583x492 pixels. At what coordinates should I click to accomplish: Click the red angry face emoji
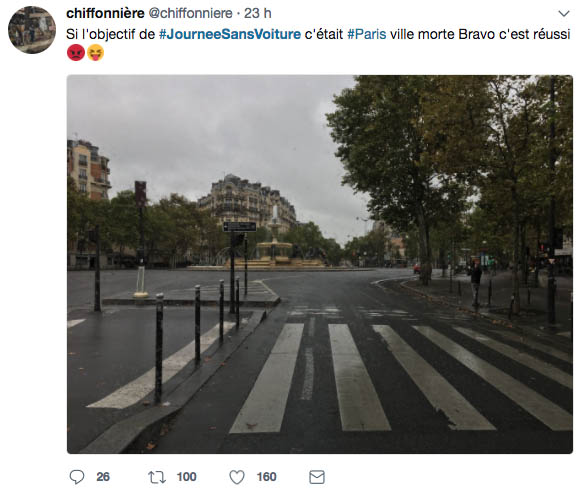pyautogui.click(x=76, y=52)
